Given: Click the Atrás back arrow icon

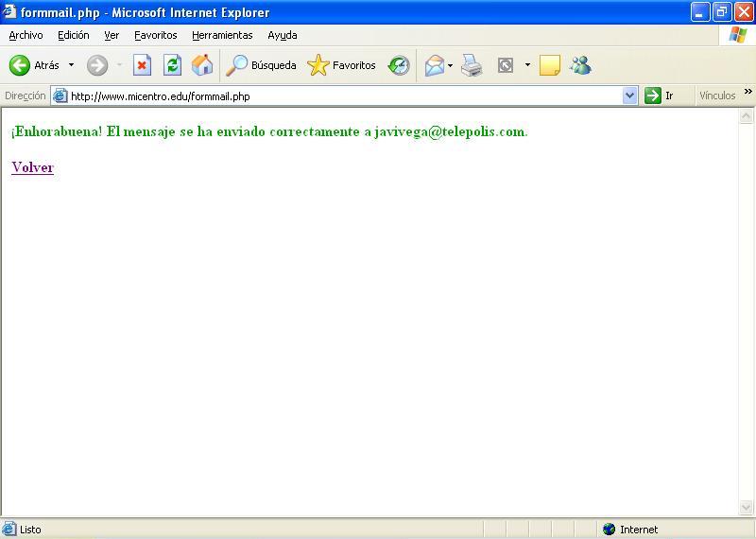Looking at the screenshot, I should [20, 65].
